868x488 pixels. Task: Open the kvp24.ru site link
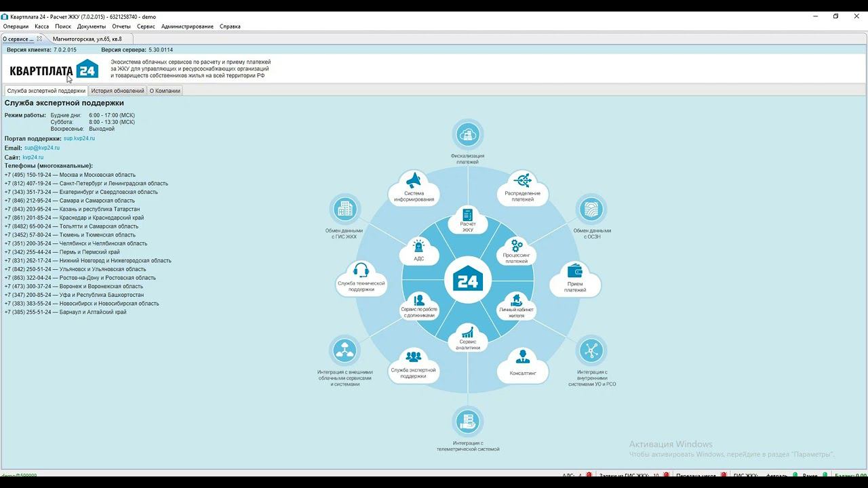coord(33,157)
